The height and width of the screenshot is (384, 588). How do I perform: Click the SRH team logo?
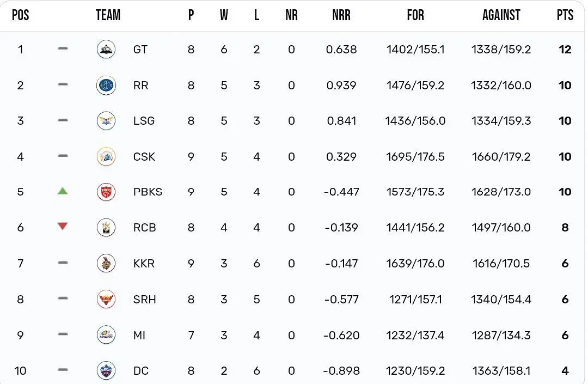point(106,299)
